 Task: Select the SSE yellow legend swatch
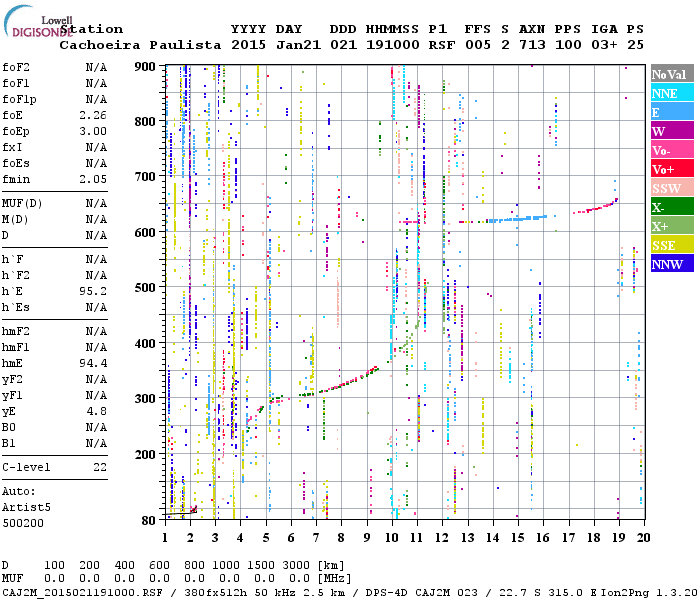point(672,245)
